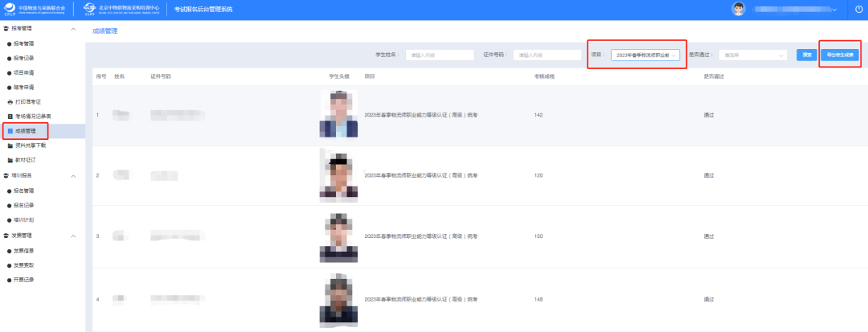
Task: Select 成绩管理 in the sidebar
Action: pos(26,131)
